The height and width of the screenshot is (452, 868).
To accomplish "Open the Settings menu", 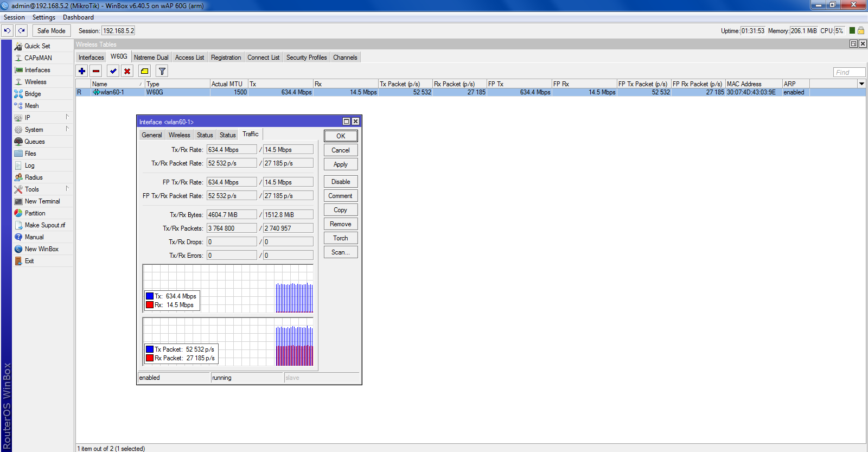I will click(44, 17).
